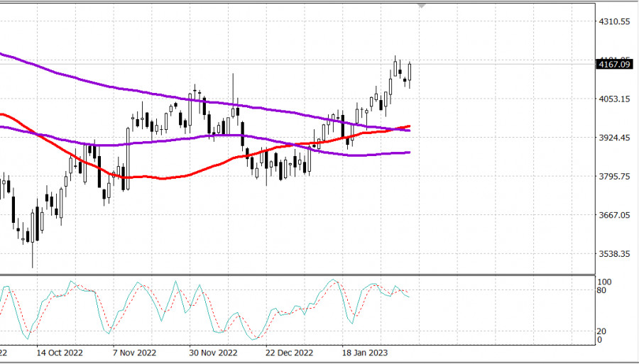Click the 3538.35 price axis label
The image size is (639, 364).
coord(615,254)
